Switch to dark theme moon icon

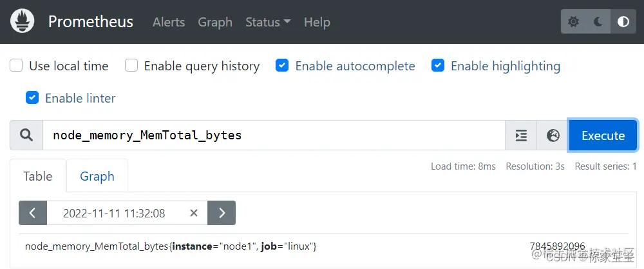(598, 22)
